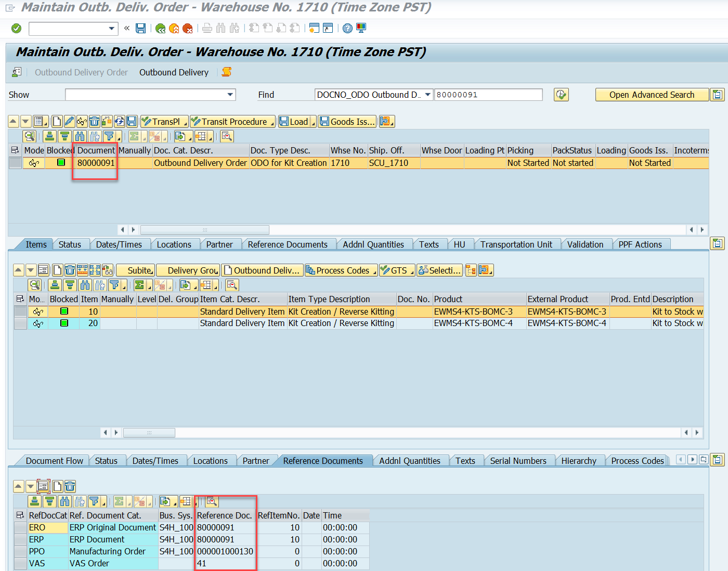Viewport: 728px width, 571px height.
Task: Click the pencil change-mode icon in header toolbar
Action: point(69,122)
